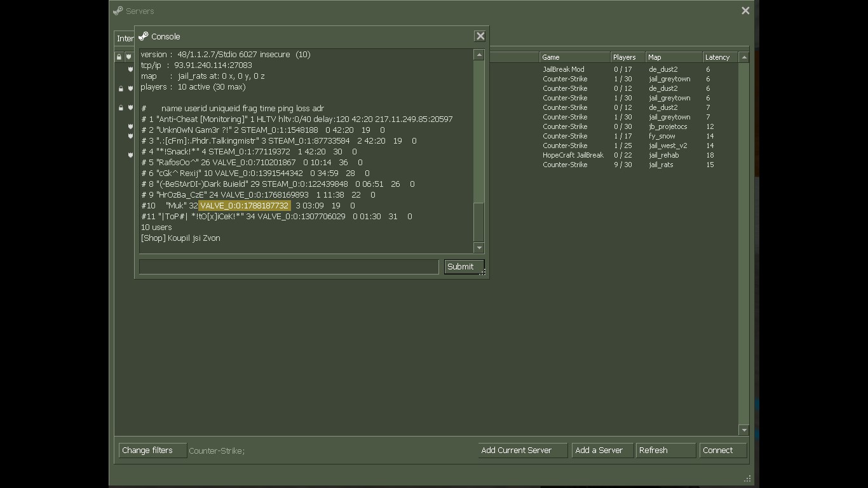Click server list scrollbar up arrow
The image size is (868, 488).
click(744, 57)
